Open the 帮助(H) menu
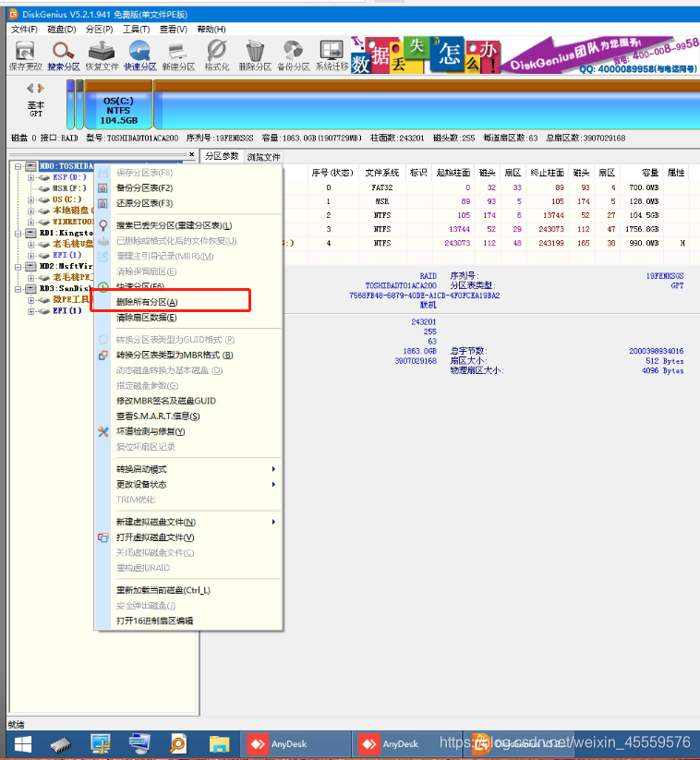700x760 pixels. (x=211, y=29)
